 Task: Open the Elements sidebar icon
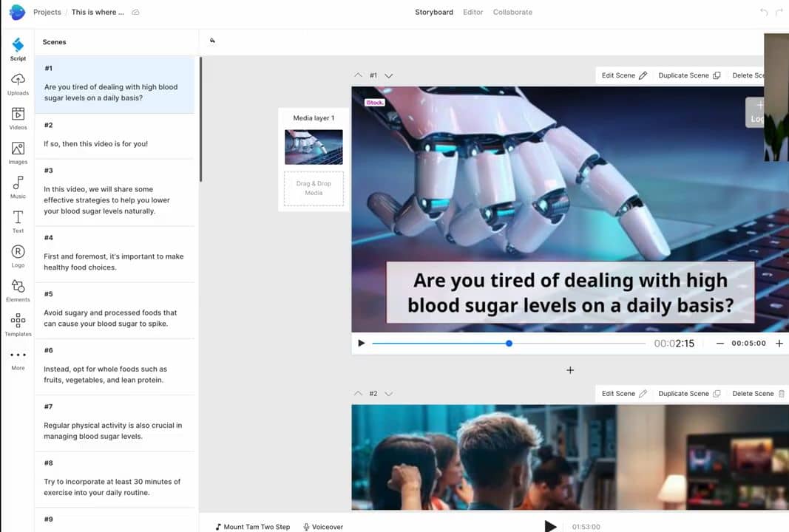(18, 287)
